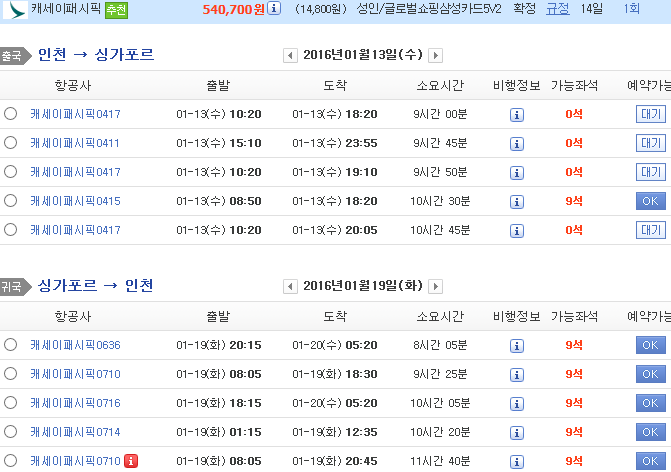This screenshot has height=472, width=671.
Task: Select radio for flight 0710 arriving 18:30
Action: pos(10,374)
